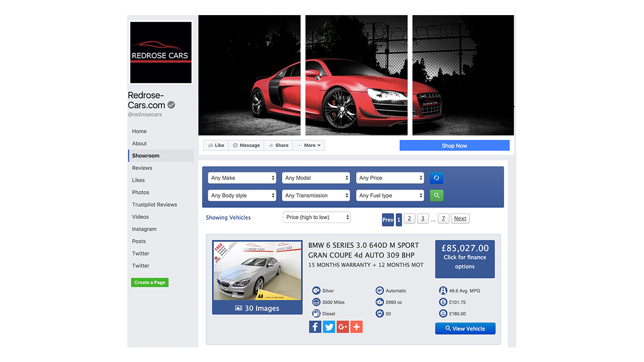The height and width of the screenshot is (362, 644).
Task: Open the Posts section
Action: (x=139, y=241)
